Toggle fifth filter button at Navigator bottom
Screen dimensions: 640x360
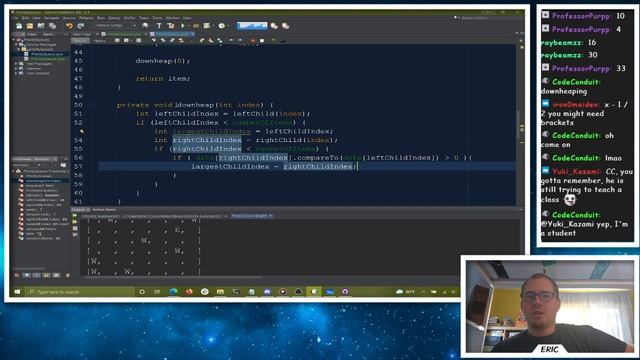pos(56,276)
